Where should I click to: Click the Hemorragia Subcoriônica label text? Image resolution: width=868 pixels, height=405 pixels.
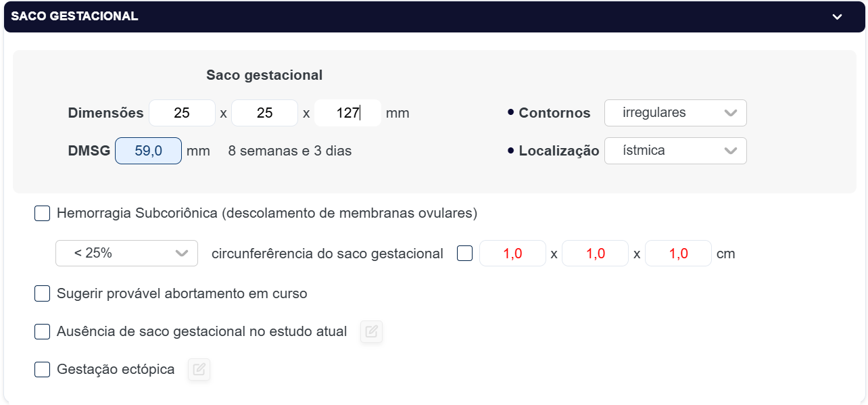click(x=267, y=214)
